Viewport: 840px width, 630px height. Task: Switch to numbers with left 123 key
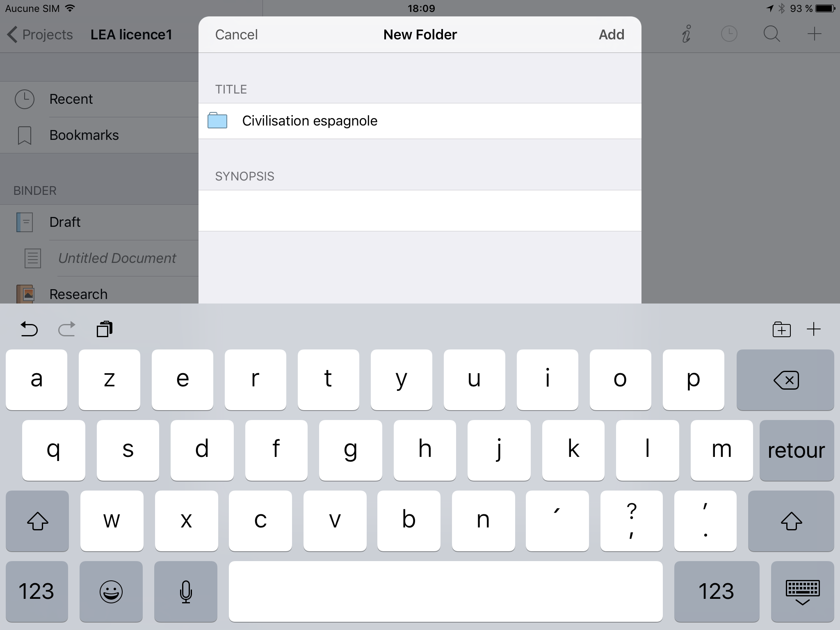click(37, 591)
